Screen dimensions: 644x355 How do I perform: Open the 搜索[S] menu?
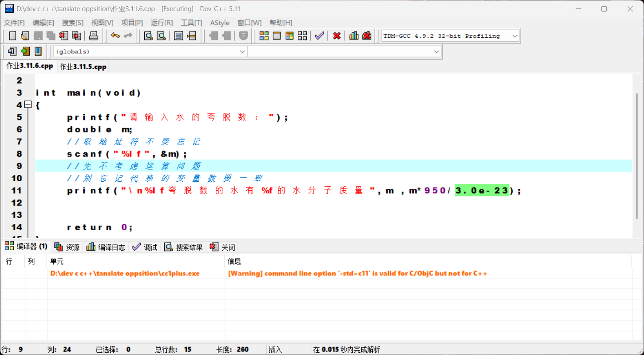(x=72, y=23)
